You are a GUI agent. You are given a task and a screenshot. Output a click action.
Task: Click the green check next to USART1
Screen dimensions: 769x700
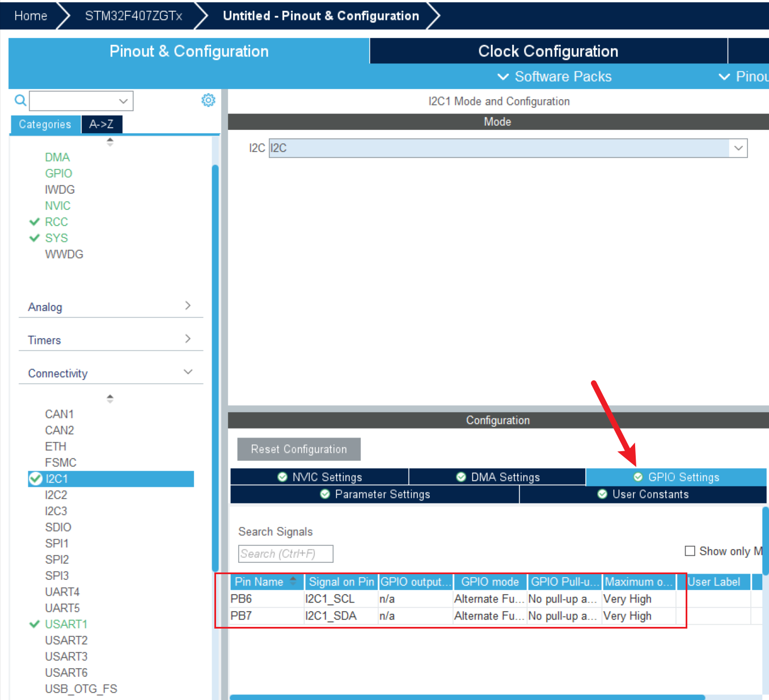(x=35, y=624)
